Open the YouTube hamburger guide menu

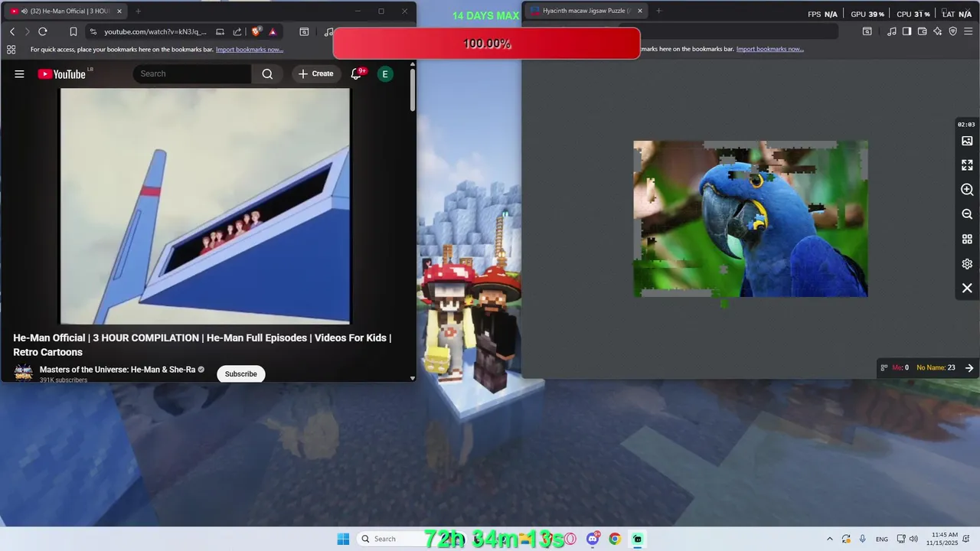(x=19, y=73)
